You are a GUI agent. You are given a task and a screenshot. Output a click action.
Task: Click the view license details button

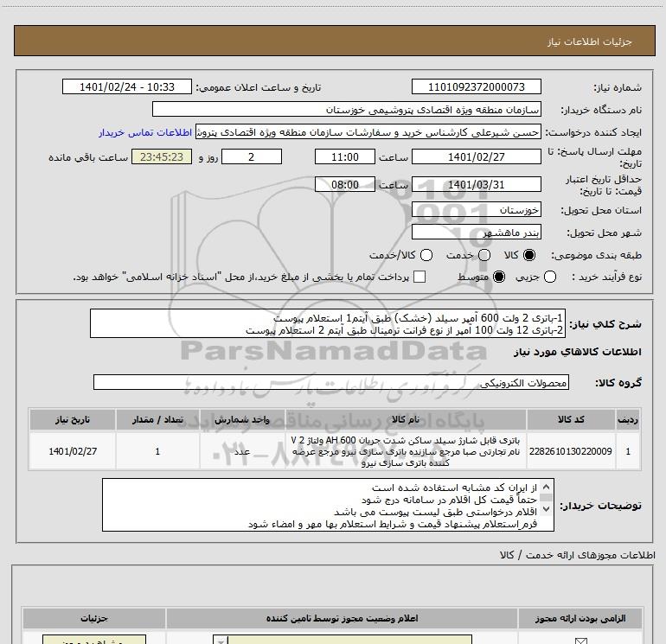point(94,640)
